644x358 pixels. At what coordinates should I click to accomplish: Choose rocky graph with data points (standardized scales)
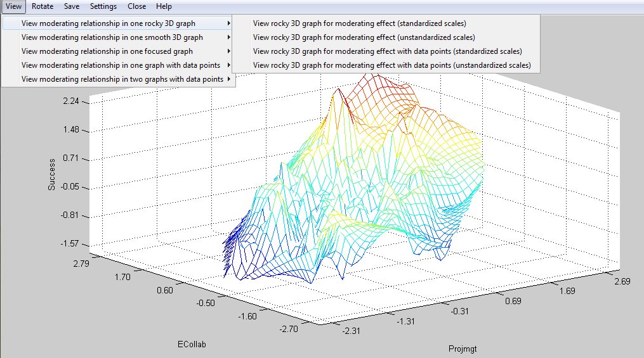pyautogui.click(x=387, y=51)
